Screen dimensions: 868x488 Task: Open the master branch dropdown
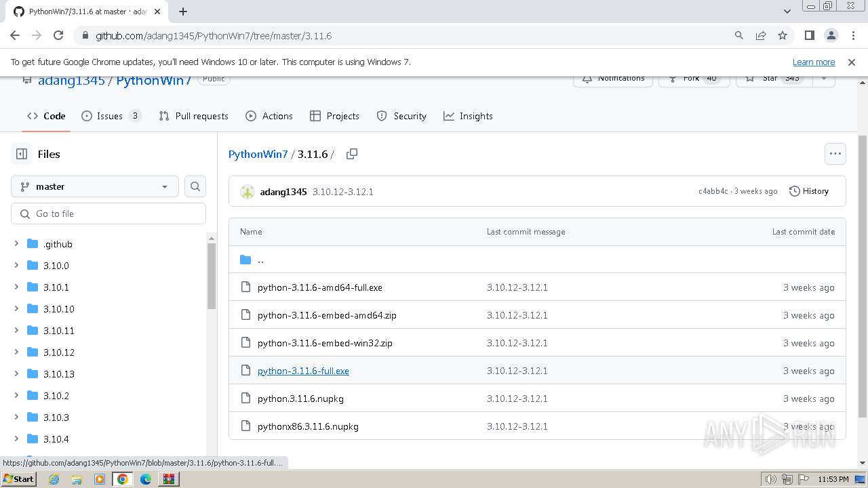(x=95, y=186)
